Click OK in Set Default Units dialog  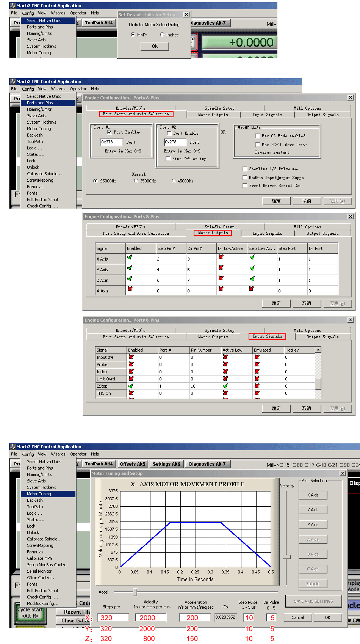coord(155,46)
